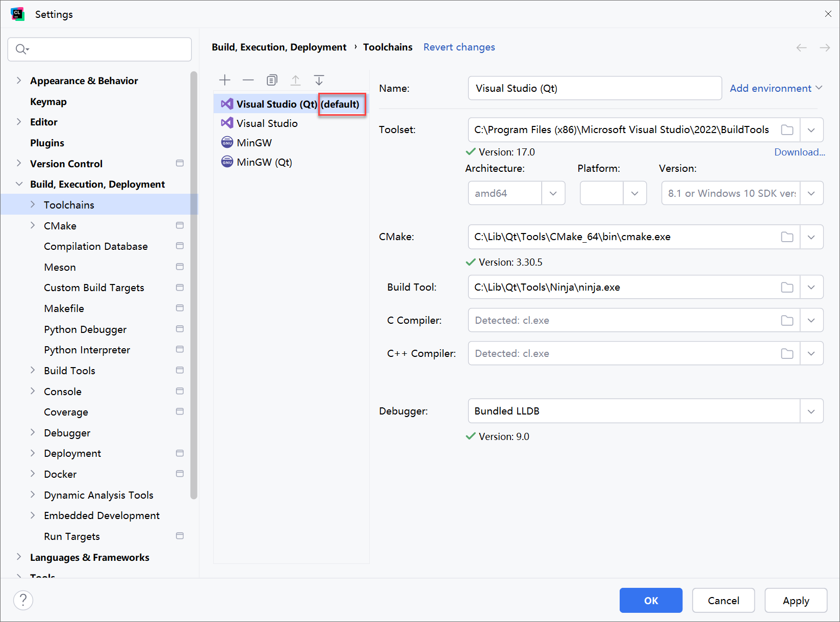Copy the selected toolchain
Image resolution: width=840 pixels, height=622 pixels.
pyautogui.click(x=272, y=80)
